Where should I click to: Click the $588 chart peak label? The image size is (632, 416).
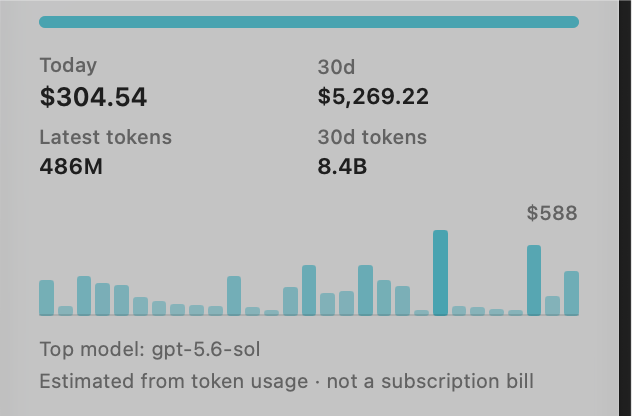coord(552,213)
